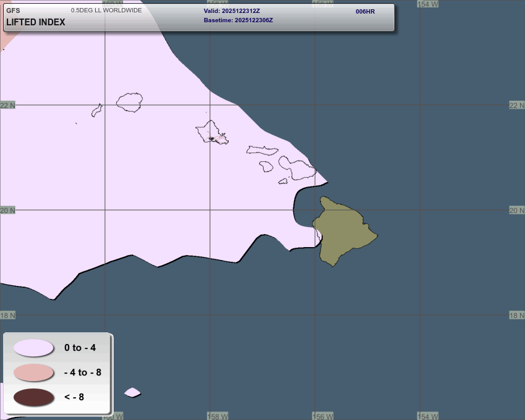Click the Valid: 2025122312Z timestamp
This screenshot has width=525, height=420.
coord(232,11)
